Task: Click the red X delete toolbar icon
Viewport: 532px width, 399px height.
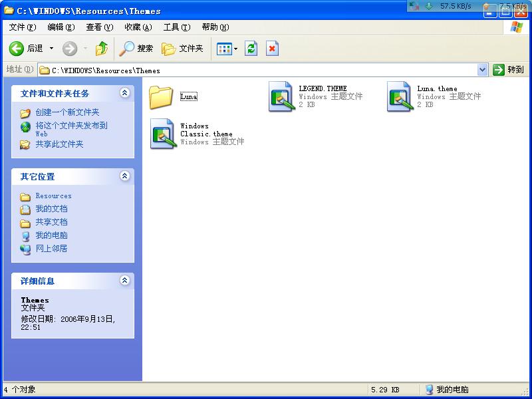Action: coord(272,49)
